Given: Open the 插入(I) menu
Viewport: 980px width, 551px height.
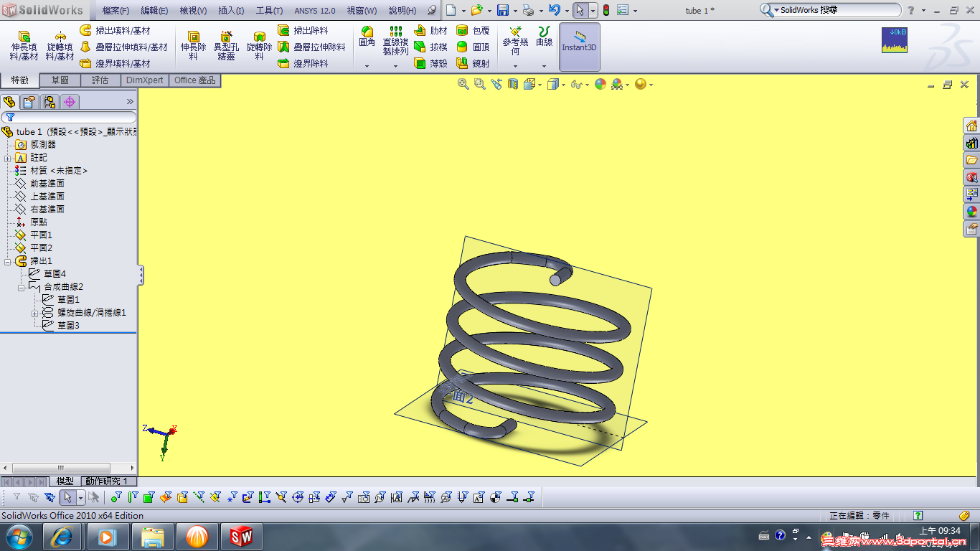Looking at the screenshot, I should pyautogui.click(x=230, y=10).
